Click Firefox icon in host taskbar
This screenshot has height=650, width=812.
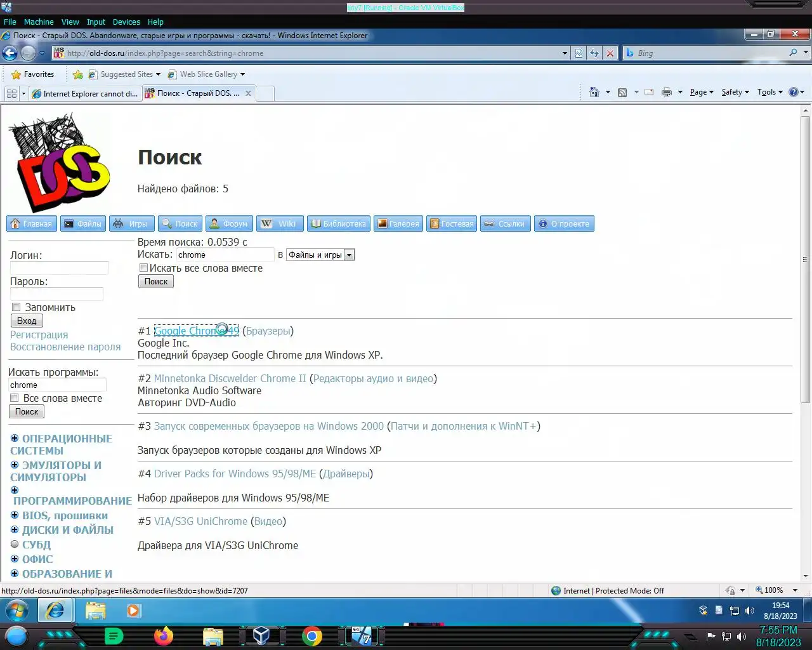click(x=163, y=636)
